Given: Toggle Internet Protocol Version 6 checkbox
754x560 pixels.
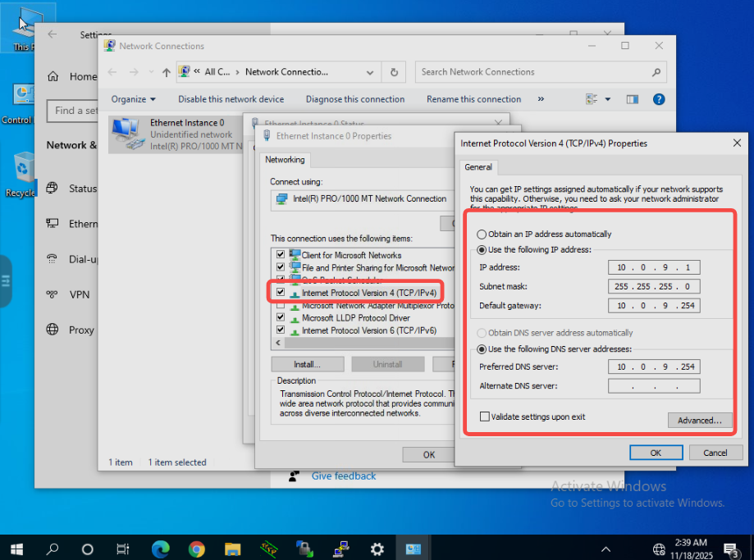Looking at the screenshot, I should click(281, 330).
